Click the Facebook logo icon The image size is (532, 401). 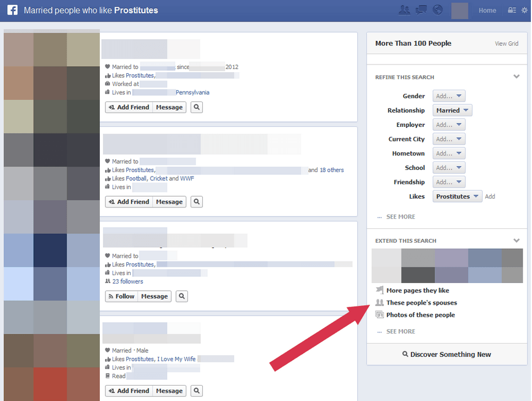click(13, 10)
